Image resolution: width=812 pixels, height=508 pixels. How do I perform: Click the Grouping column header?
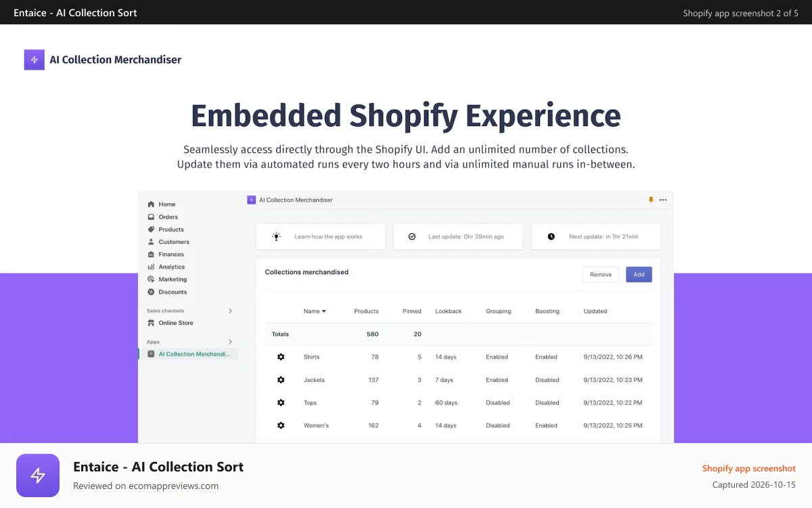pyautogui.click(x=499, y=312)
